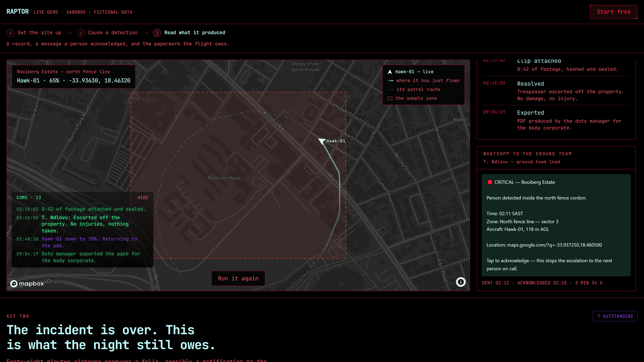Click the WHATSAPP TO THE GROUND TEAM header
Viewport: 644px width, 362px height.
[527, 154]
